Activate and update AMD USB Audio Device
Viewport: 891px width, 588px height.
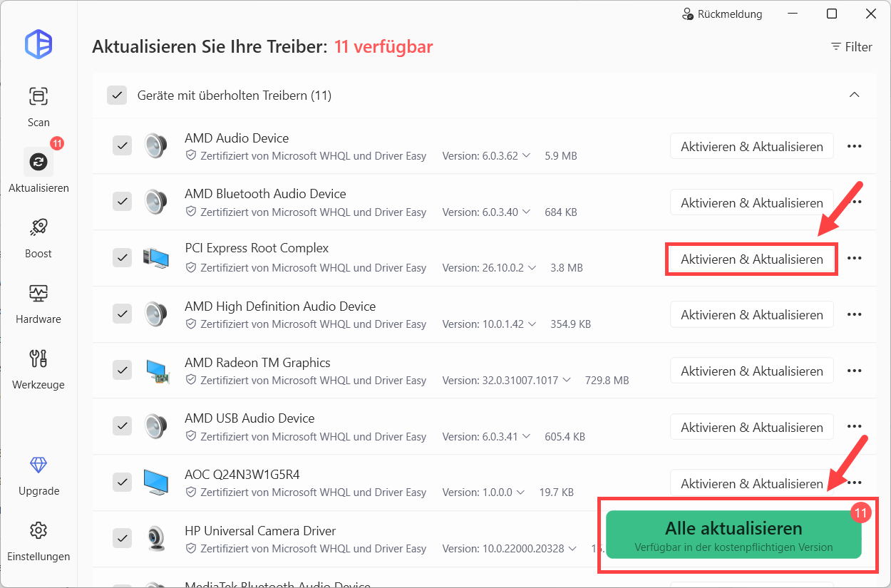pyautogui.click(x=752, y=427)
